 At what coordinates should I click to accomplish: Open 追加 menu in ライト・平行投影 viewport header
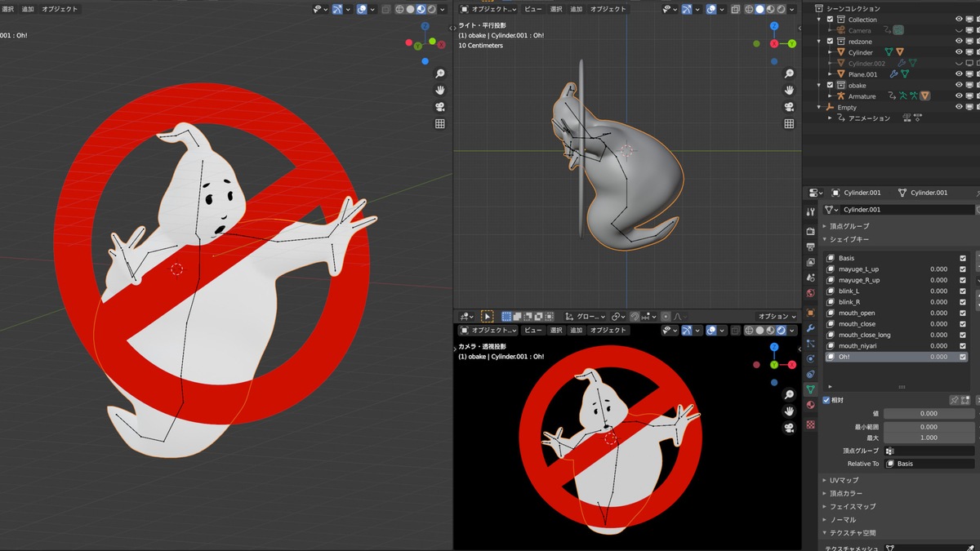point(577,9)
